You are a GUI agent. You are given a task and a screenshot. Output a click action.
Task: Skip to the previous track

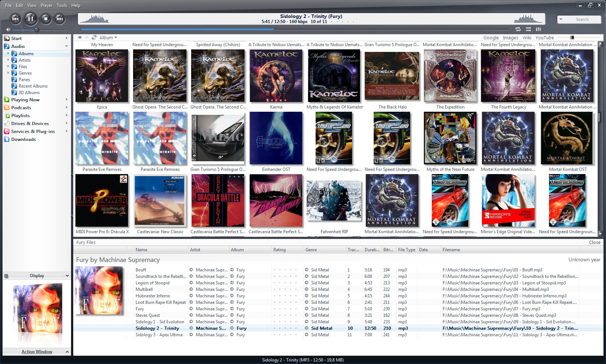(15, 19)
